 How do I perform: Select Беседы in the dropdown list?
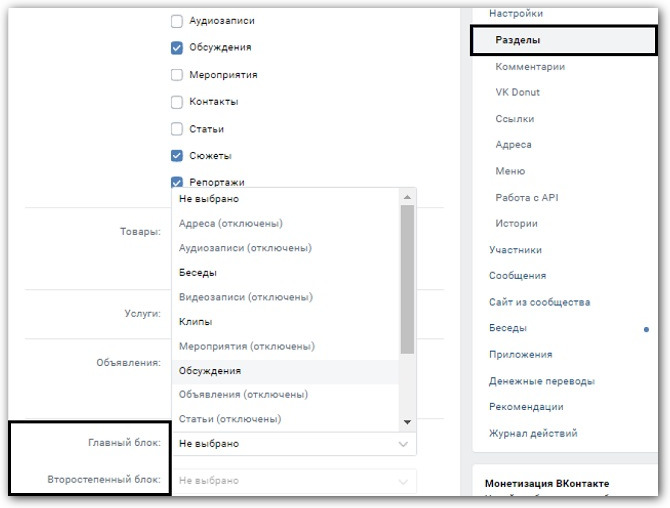click(198, 273)
